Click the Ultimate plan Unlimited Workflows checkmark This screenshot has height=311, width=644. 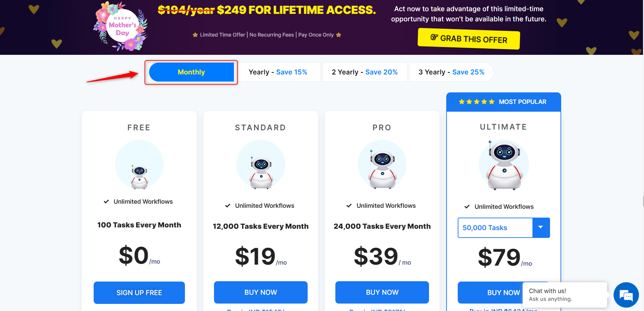pyautogui.click(x=467, y=207)
